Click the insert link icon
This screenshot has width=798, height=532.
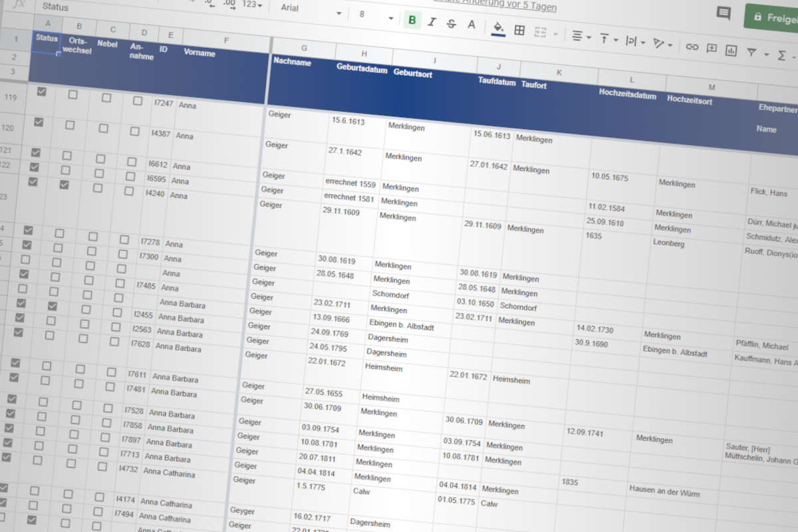click(692, 47)
